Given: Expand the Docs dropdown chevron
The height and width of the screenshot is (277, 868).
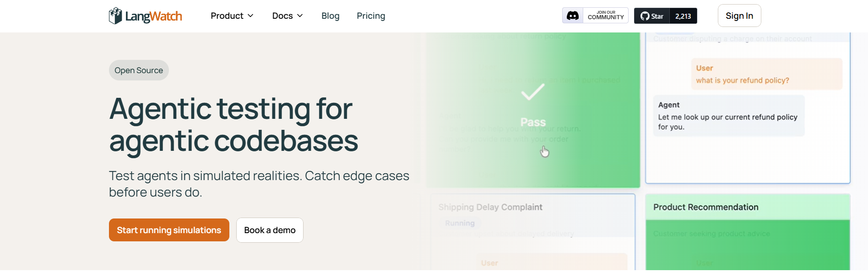Looking at the screenshot, I should [300, 16].
